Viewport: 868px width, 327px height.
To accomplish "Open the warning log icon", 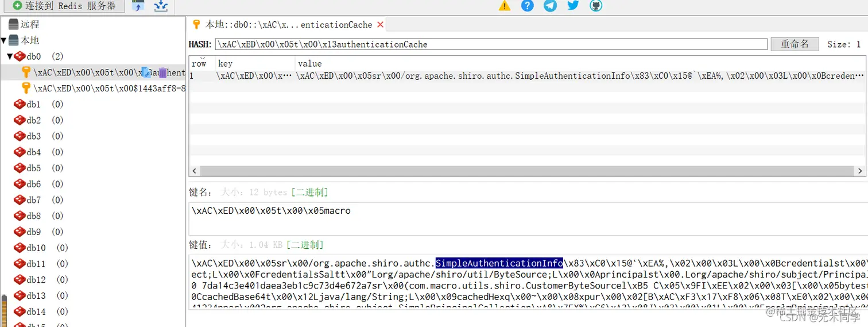I will coord(504,6).
